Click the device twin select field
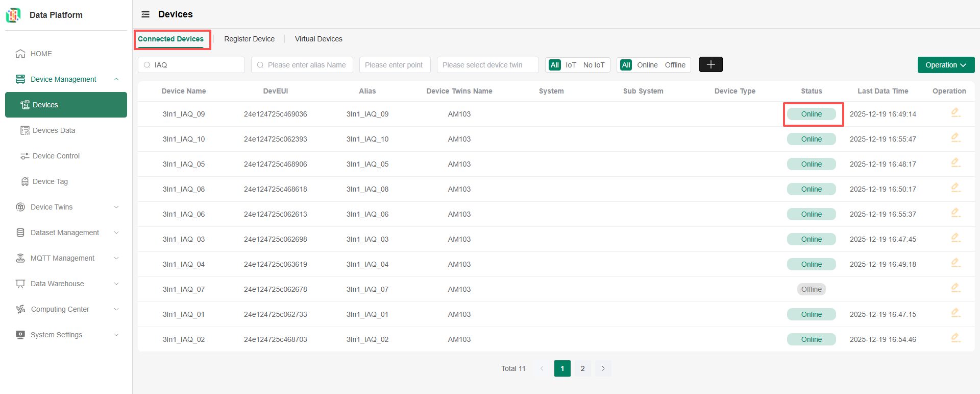 [x=487, y=65]
